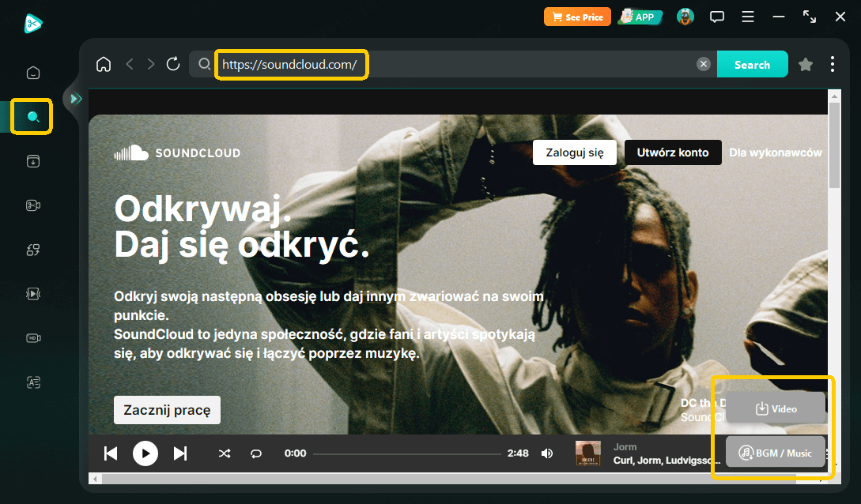Screen dimensions: 861x504
Task: Play the current track
Action: coord(145,453)
